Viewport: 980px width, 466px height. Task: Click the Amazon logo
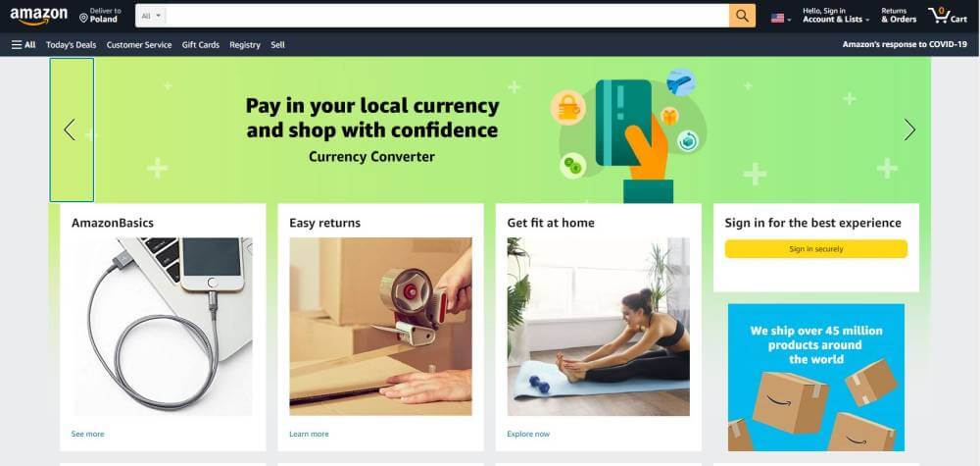click(x=39, y=17)
